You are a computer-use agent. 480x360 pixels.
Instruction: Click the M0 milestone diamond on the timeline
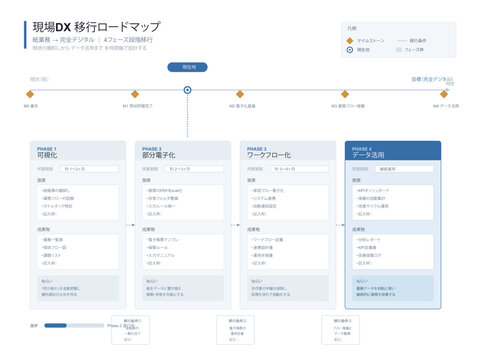30,94
